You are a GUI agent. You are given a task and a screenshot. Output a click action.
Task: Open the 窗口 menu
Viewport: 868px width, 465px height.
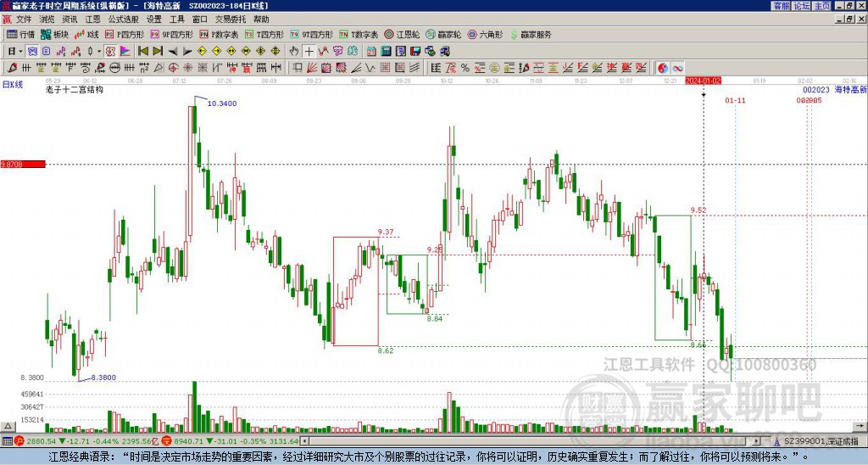coord(200,20)
